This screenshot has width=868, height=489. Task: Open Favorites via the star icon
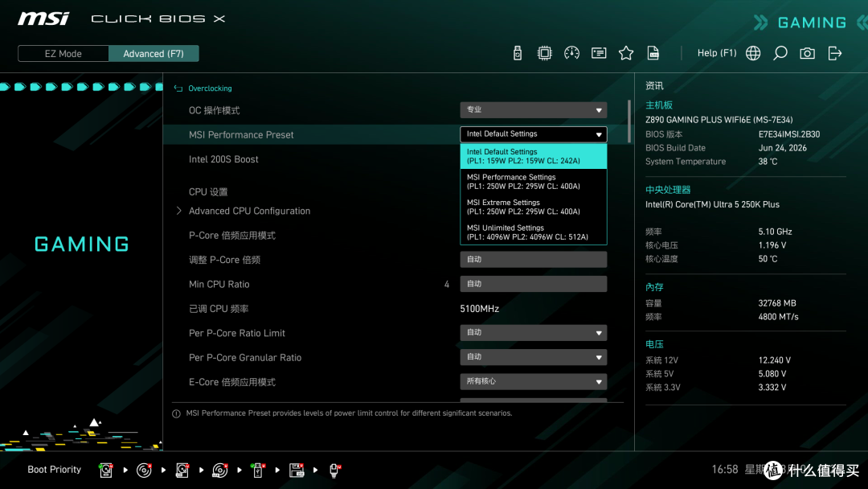(x=625, y=53)
